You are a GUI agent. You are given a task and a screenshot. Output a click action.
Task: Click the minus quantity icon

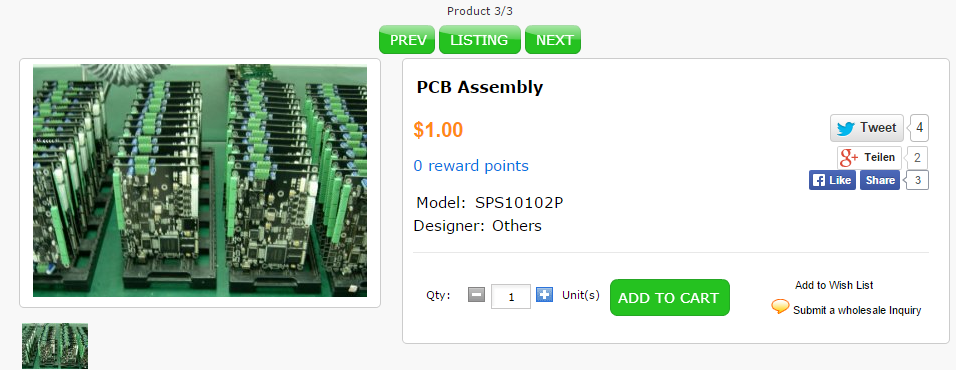coord(476,295)
